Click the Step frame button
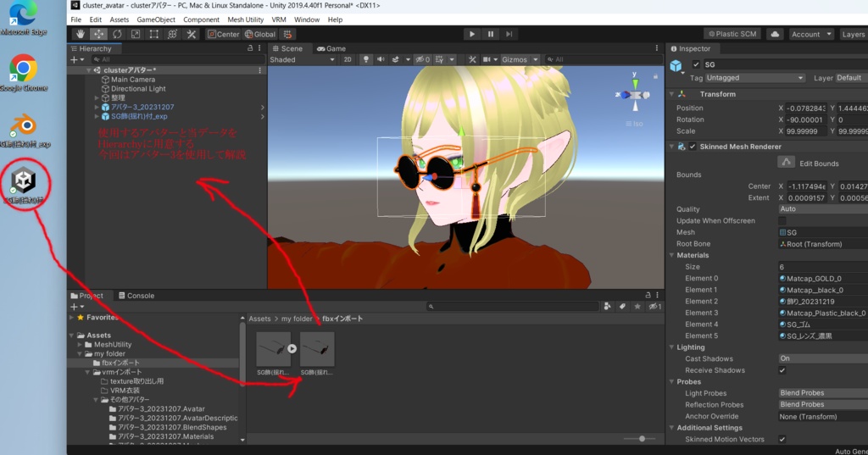868x455 pixels. (509, 35)
